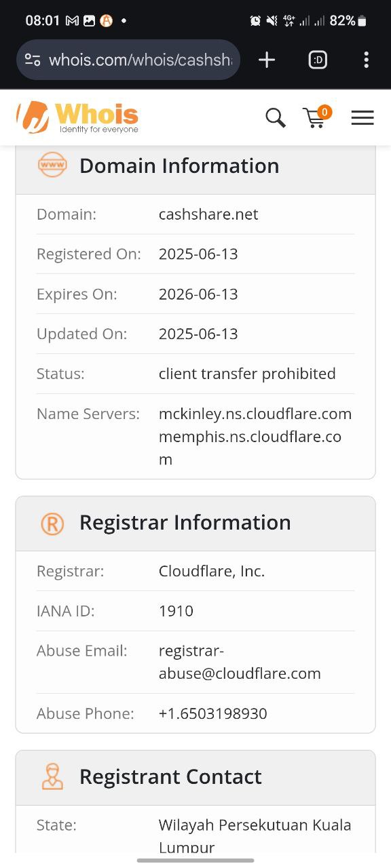The image size is (391, 868).
Task: Tap the mckinley.ns.cloudflare.com name server
Action: (255, 414)
